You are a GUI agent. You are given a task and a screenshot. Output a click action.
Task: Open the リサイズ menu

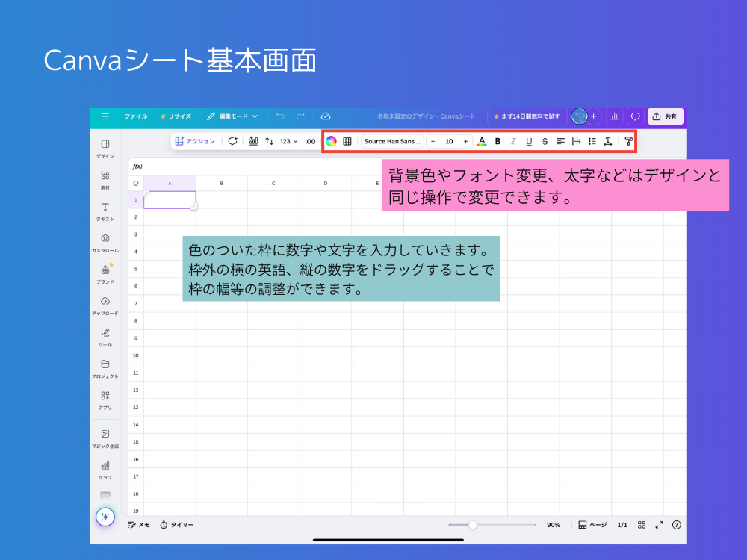(176, 116)
